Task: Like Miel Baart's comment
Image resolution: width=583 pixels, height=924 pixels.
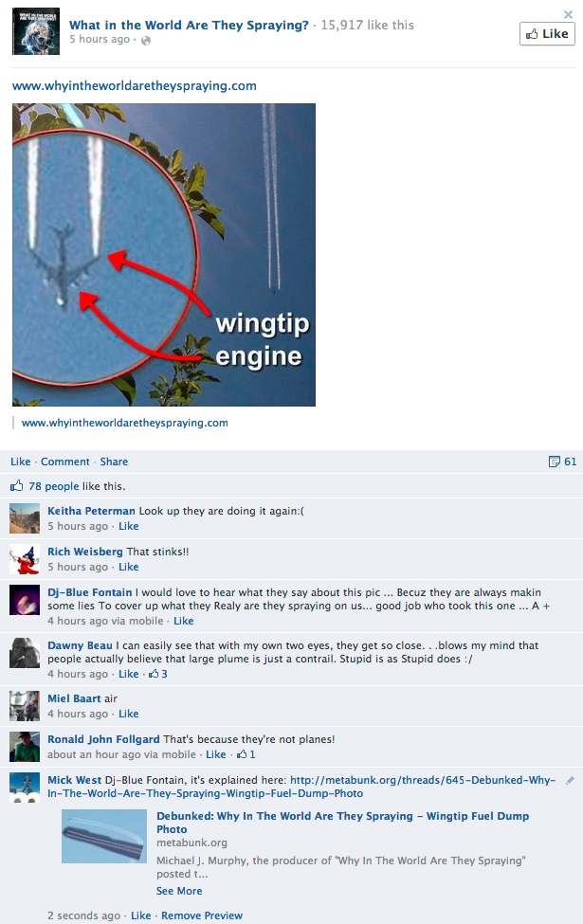Action: click(129, 714)
